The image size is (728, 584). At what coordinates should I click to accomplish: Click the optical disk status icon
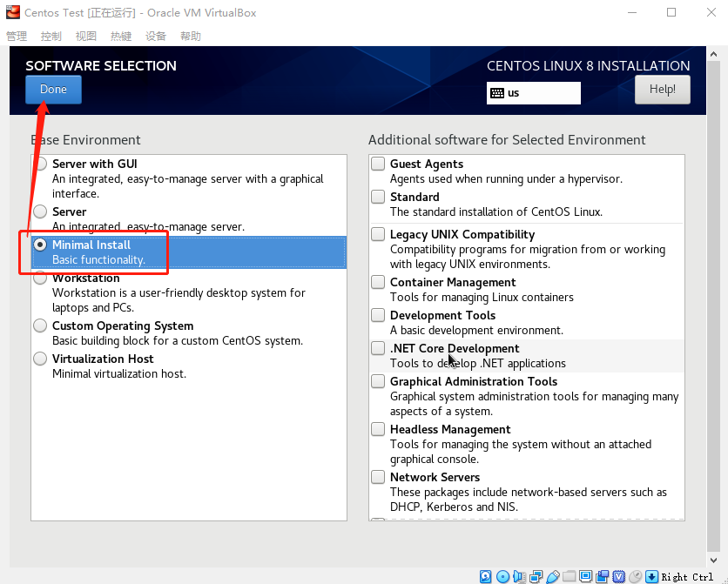(x=502, y=576)
